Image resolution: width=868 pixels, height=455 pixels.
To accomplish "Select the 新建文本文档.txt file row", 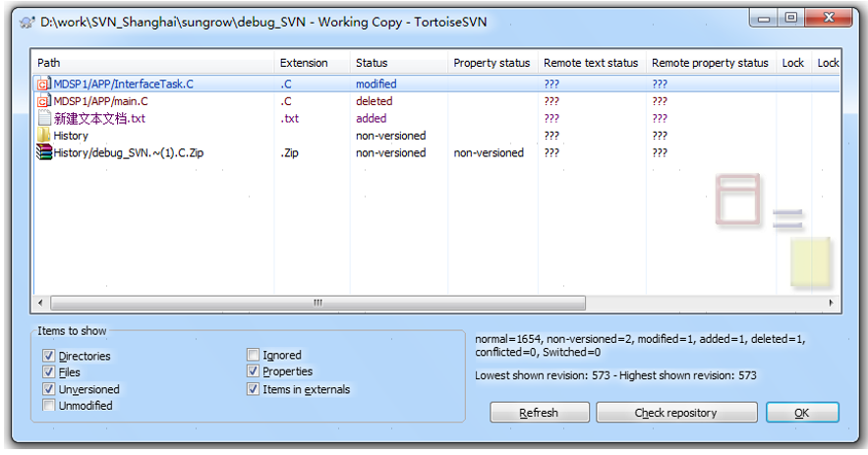I will click(x=436, y=119).
